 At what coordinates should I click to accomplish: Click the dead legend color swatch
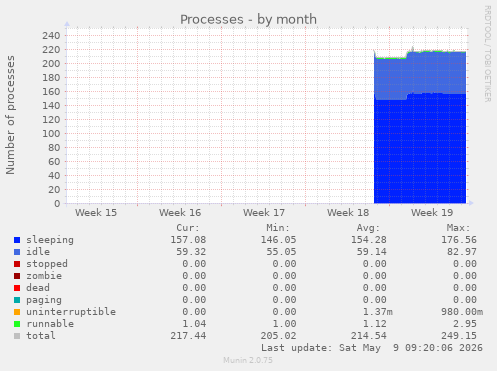pyautogui.click(x=17, y=288)
